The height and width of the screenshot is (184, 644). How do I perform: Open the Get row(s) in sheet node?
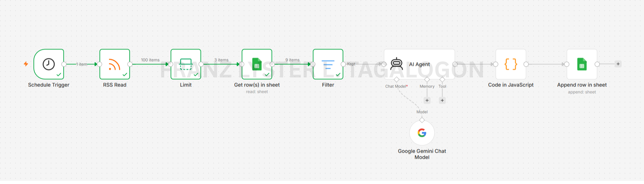[x=257, y=64]
